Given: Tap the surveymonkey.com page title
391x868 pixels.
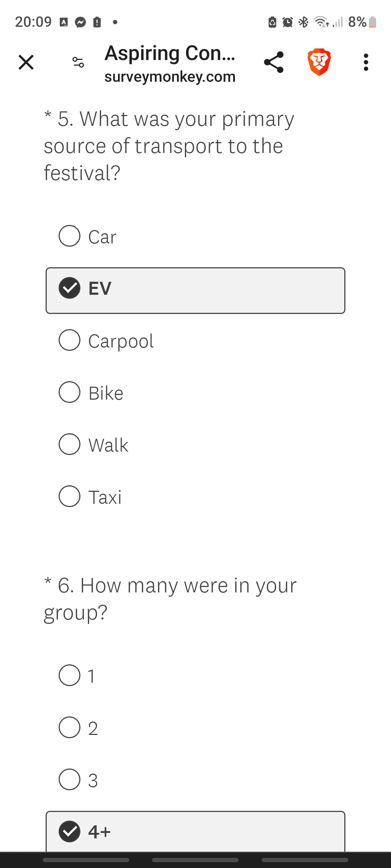Looking at the screenshot, I should [x=170, y=64].
